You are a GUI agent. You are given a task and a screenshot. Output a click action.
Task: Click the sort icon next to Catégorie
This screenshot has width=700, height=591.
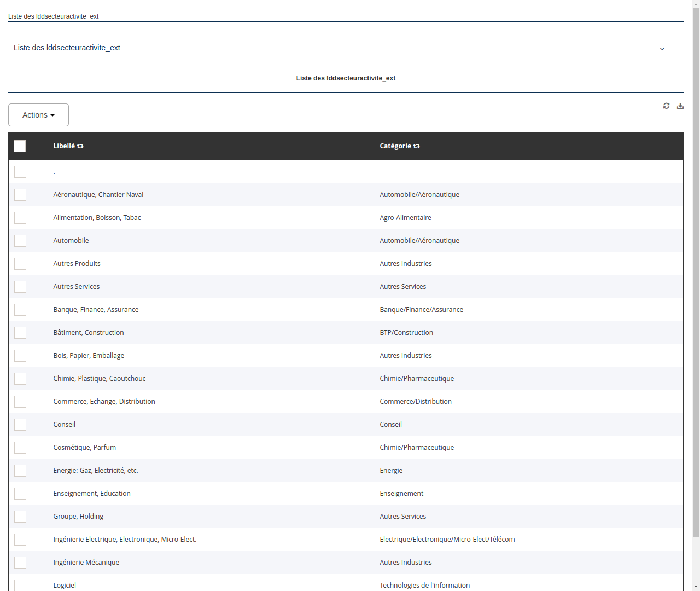tap(416, 146)
